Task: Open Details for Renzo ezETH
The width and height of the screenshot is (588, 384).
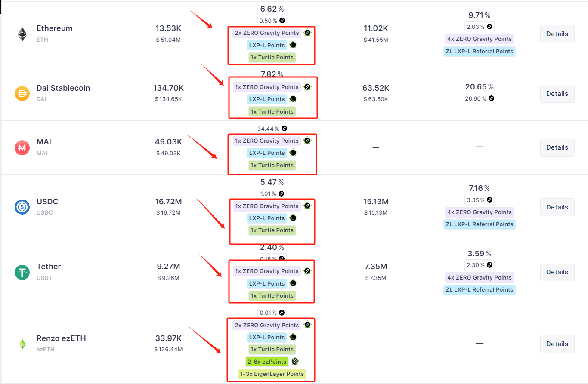Action: point(557,344)
